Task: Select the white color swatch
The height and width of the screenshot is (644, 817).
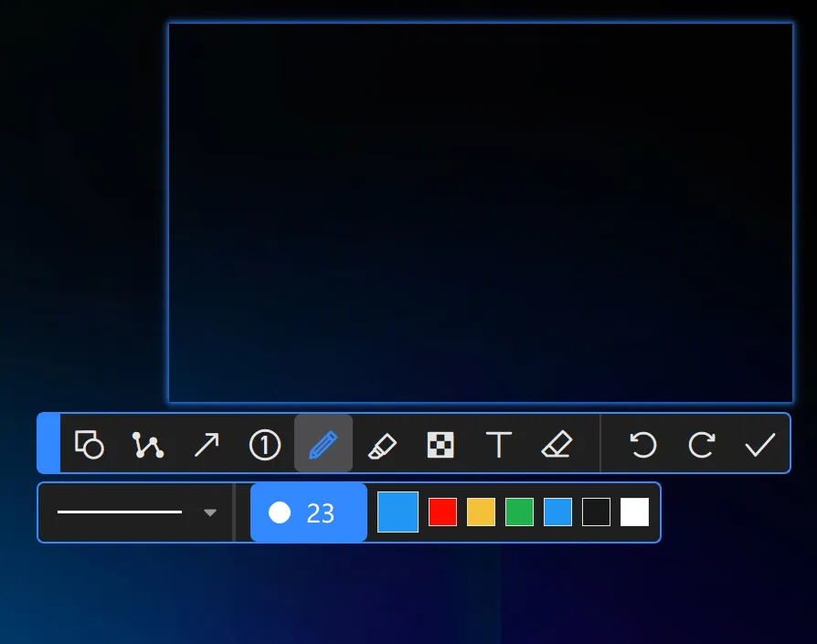Action: point(634,512)
